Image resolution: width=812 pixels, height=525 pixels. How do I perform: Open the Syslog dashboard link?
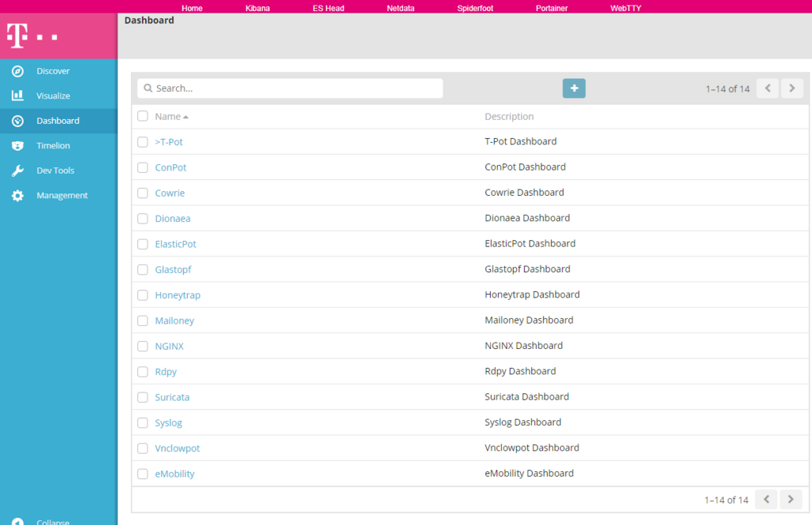(x=168, y=423)
